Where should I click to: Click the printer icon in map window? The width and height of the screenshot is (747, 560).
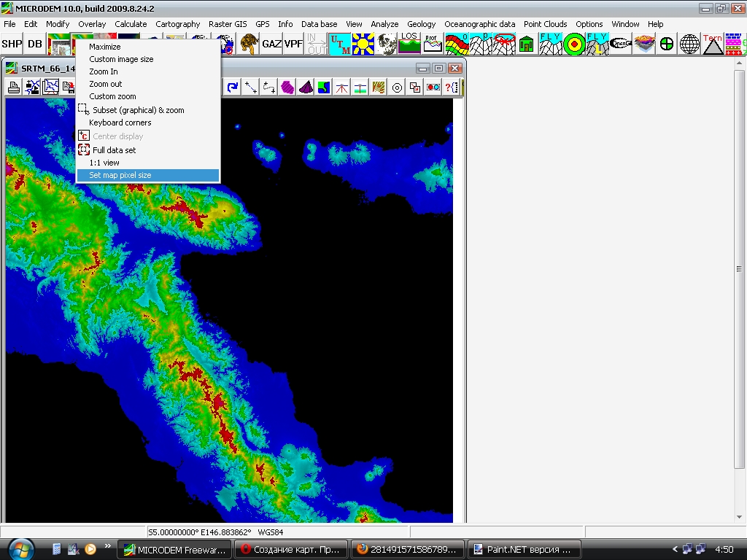tap(13, 87)
